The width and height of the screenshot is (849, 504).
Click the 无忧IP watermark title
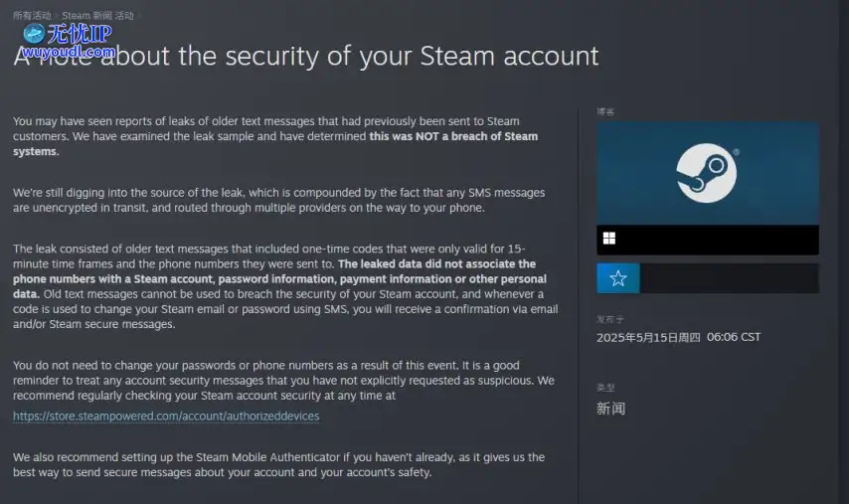80,34
